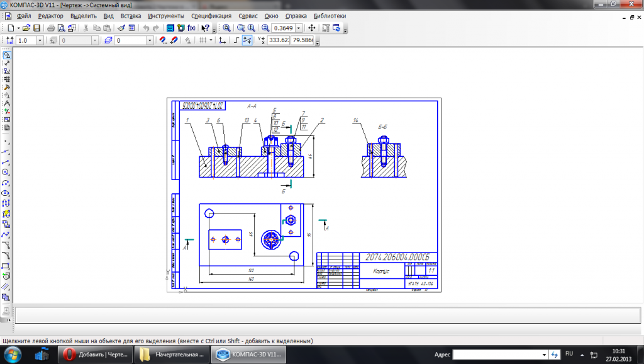Open the Библиотеки menu

[x=330, y=16]
